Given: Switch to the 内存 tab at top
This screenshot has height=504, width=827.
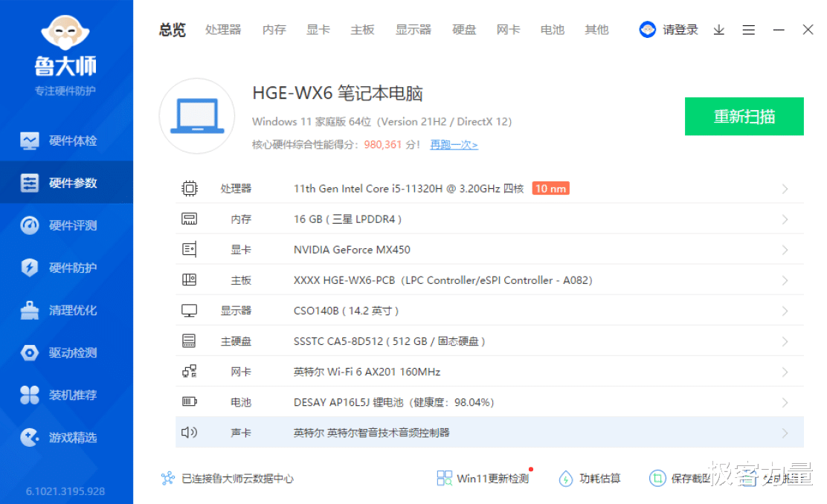Looking at the screenshot, I should pyautogui.click(x=274, y=30).
